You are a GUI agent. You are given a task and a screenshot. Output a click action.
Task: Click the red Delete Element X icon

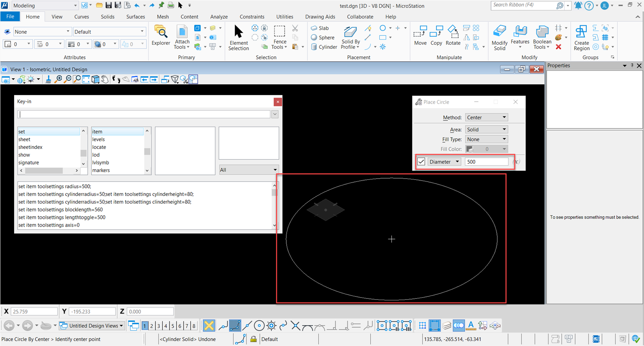(x=558, y=47)
